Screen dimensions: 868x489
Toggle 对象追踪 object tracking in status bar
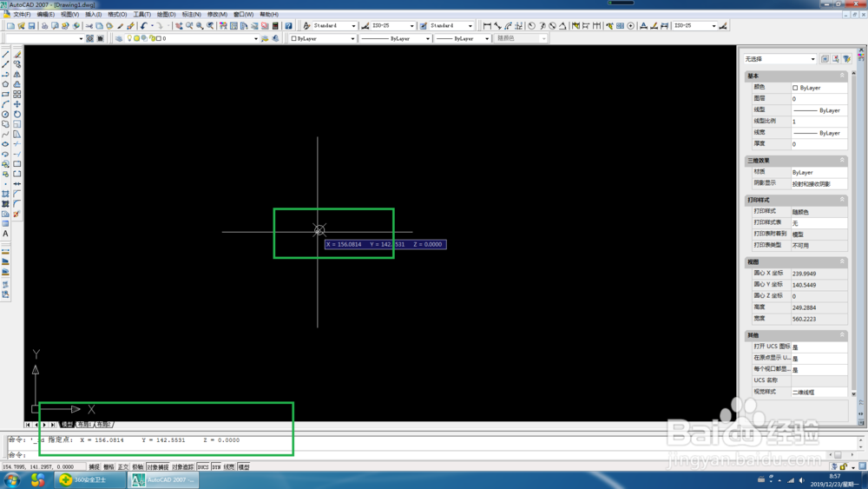(182, 467)
